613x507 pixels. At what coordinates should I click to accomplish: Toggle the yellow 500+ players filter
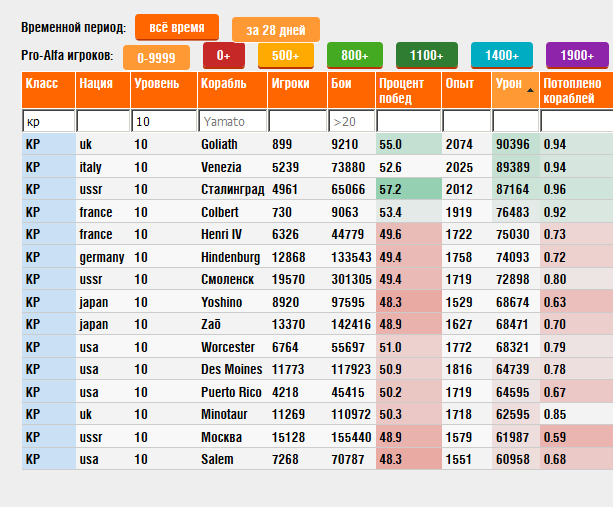click(285, 56)
